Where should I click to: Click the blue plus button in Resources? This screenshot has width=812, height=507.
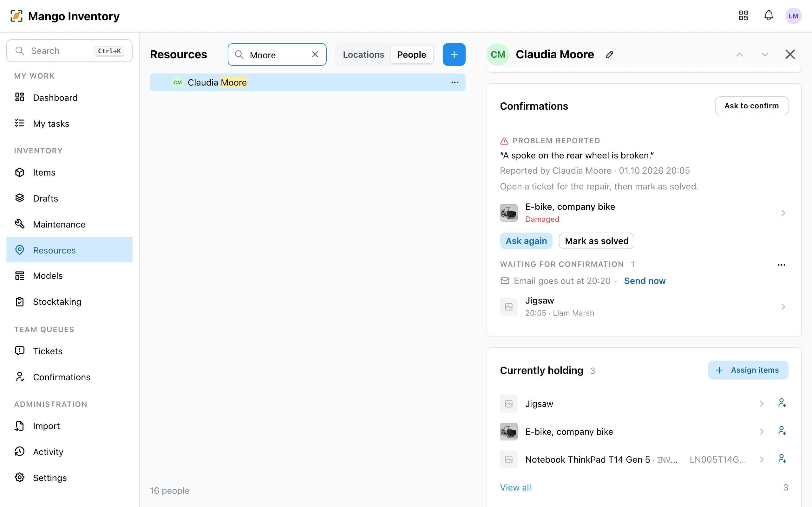(454, 55)
